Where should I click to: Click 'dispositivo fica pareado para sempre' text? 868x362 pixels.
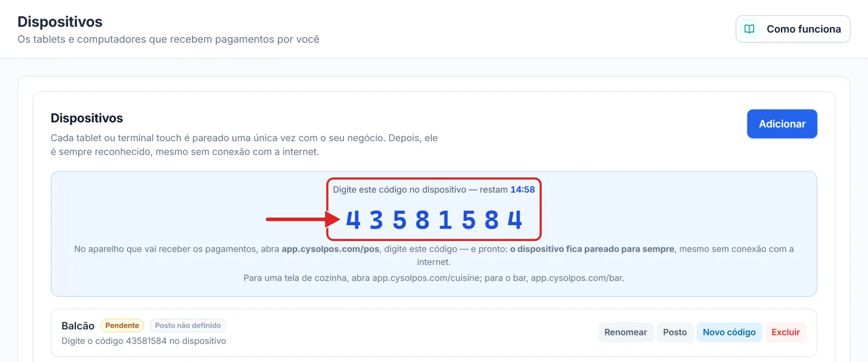596,249
